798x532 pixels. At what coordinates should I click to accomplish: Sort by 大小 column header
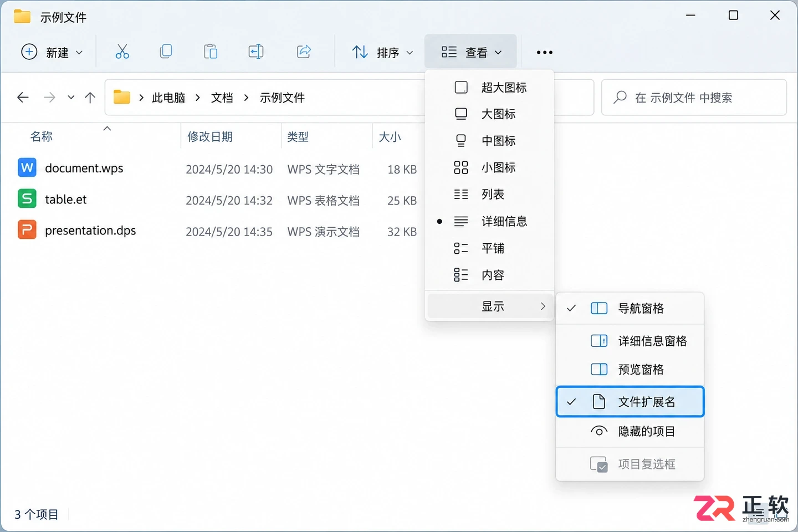[390, 136]
